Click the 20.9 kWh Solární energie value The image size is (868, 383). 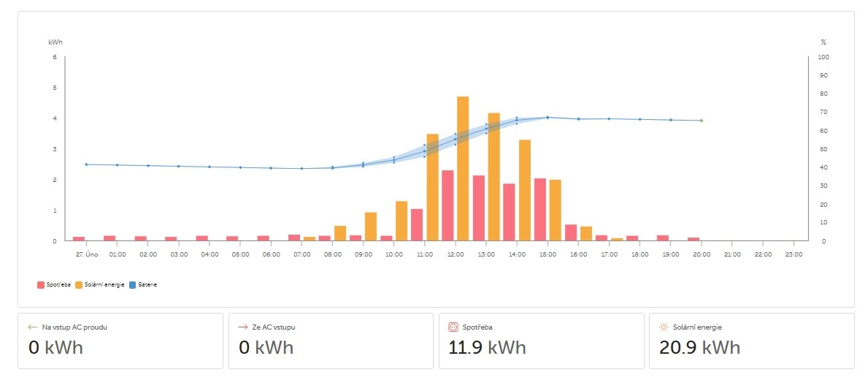(x=699, y=347)
